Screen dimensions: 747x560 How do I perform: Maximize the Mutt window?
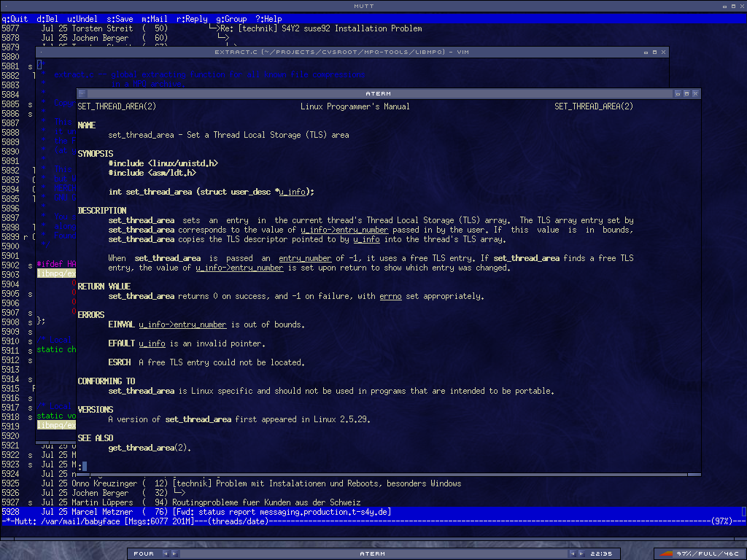[x=733, y=6]
